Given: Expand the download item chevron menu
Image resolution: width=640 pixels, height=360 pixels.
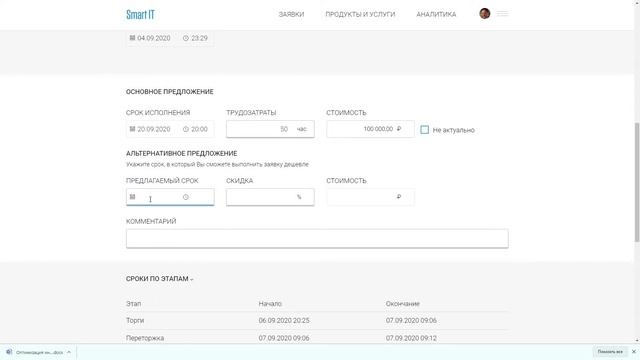Looking at the screenshot, I should point(69,352).
